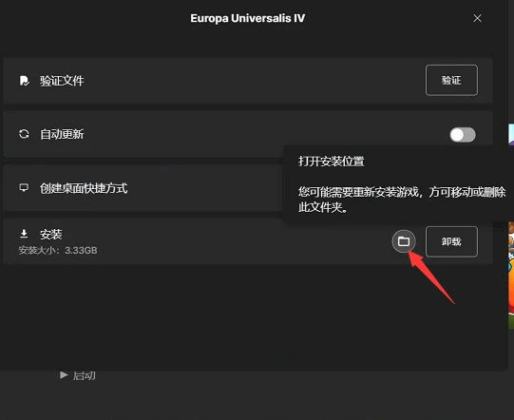Select the 创建桌面快捷方式 row

143,188
